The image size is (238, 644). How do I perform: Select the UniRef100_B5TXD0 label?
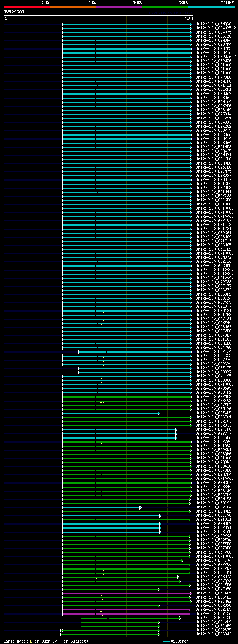coord(213,184)
